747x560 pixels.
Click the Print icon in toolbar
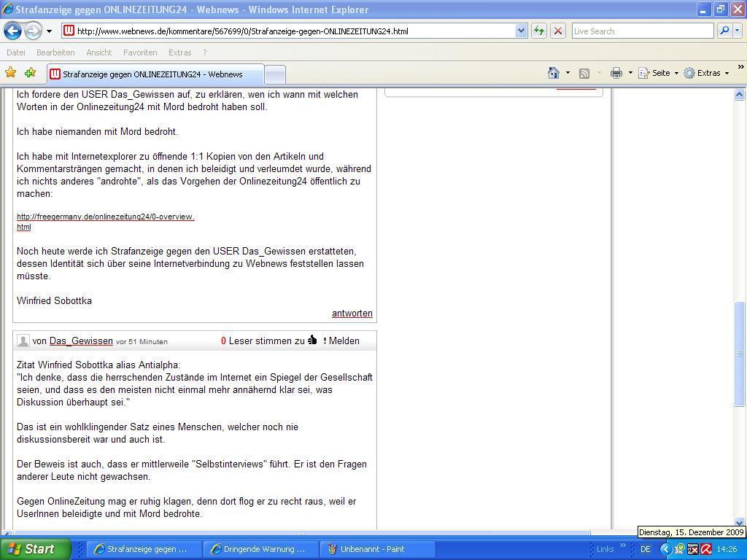[x=616, y=73]
